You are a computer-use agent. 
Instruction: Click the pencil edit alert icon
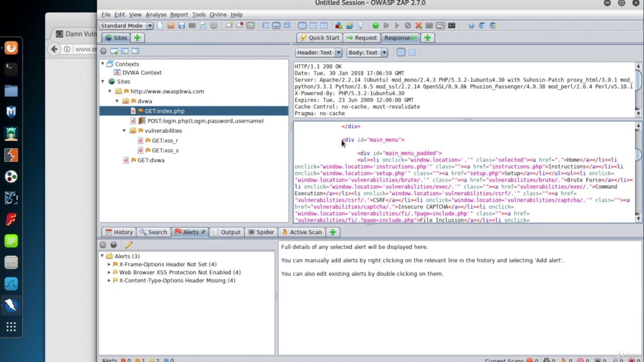128,245
